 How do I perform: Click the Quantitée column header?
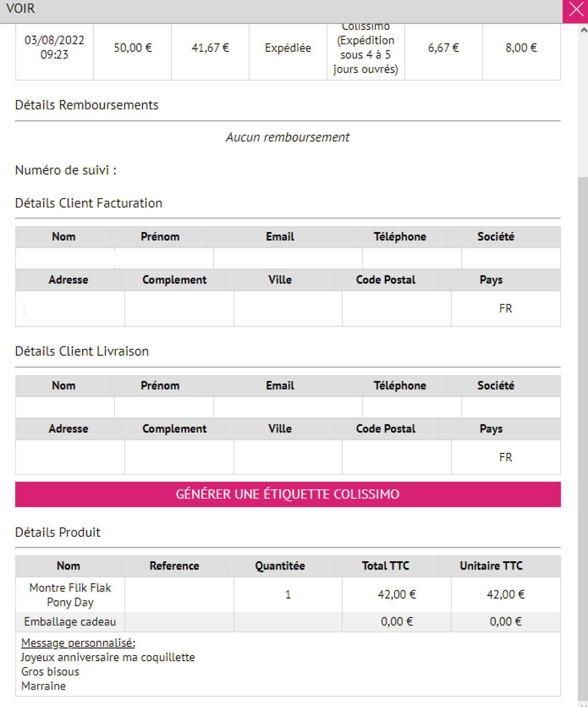click(280, 566)
